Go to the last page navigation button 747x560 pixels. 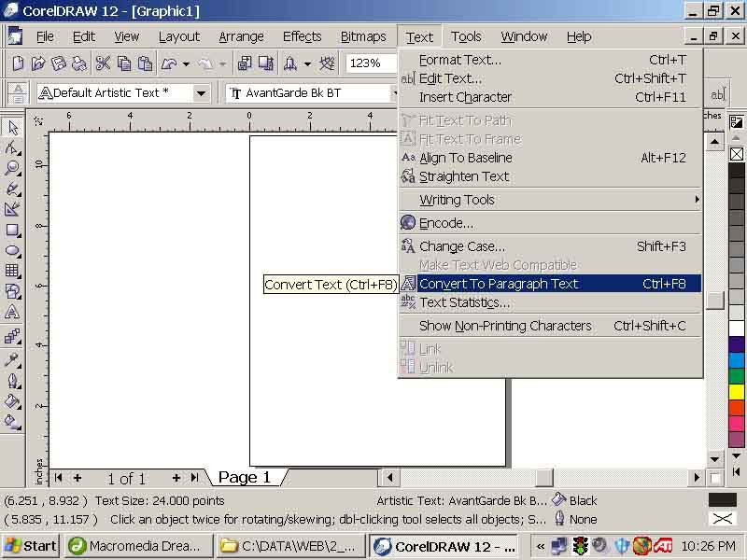[194, 478]
